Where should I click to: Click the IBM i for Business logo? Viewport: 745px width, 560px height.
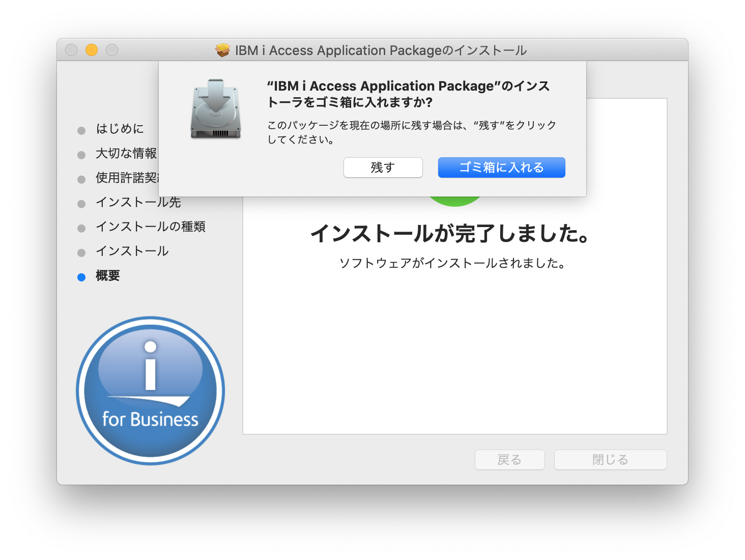pyautogui.click(x=150, y=390)
